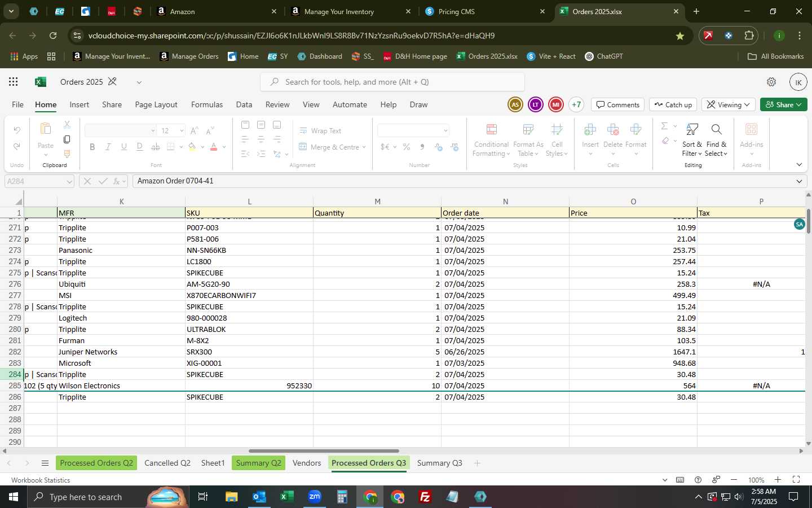Click the Insert Function fx icon
Image resolution: width=812 pixels, height=508 pixels.
[x=117, y=181]
